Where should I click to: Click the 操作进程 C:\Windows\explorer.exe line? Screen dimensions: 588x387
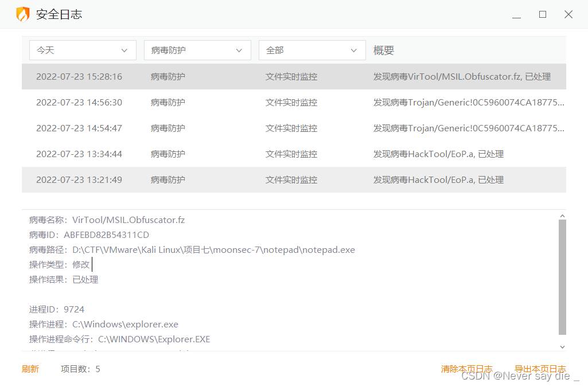[x=103, y=325]
